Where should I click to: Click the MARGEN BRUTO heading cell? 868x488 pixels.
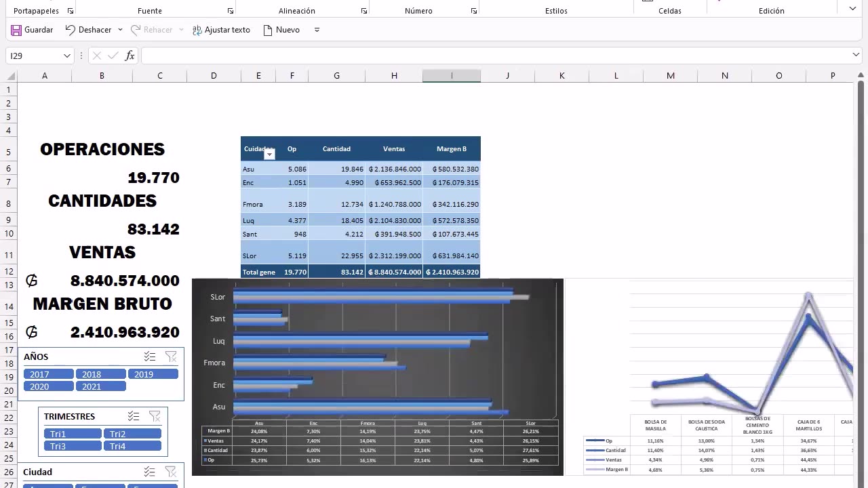point(102,304)
